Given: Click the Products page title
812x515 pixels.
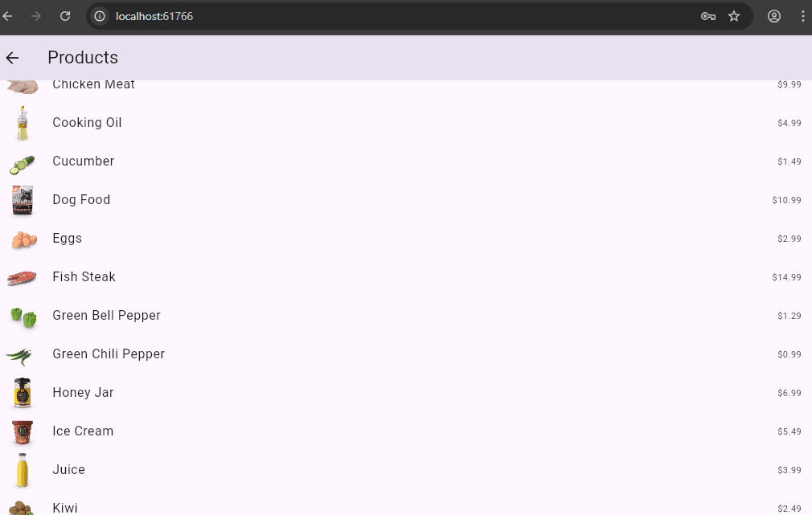Looking at the screenshot, I should (x=83, y=58).
